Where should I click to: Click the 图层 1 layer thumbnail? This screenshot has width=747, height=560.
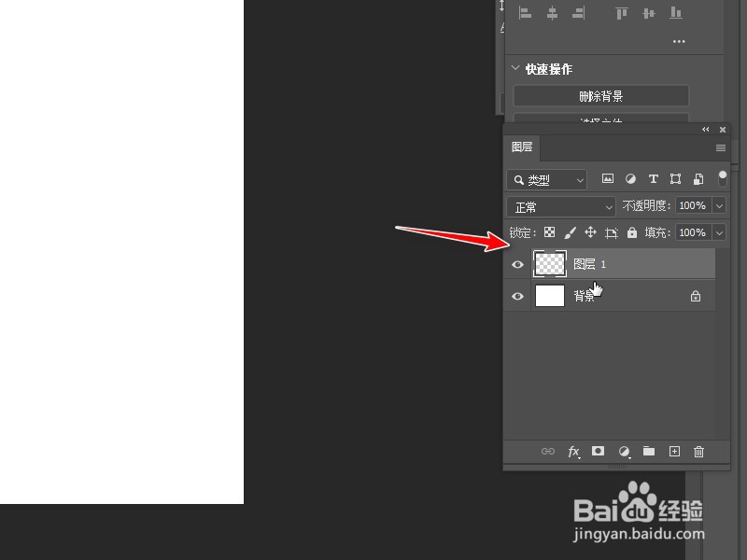(549, 264)
